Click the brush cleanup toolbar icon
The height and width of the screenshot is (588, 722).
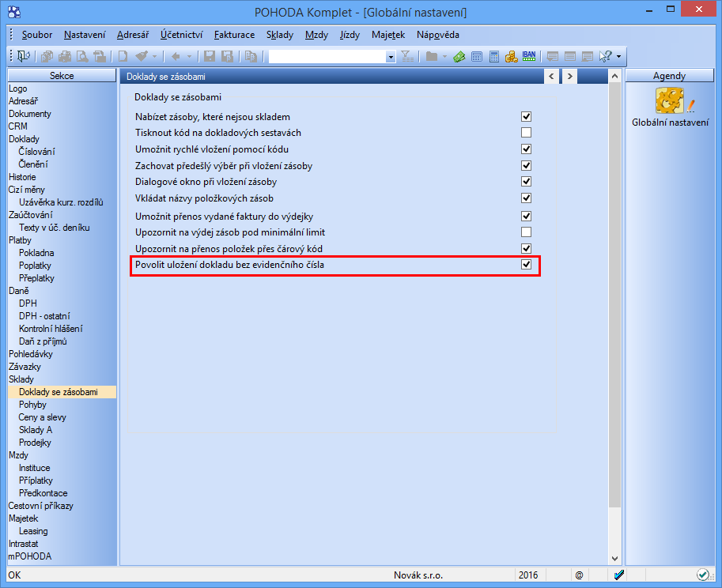(x=142, y=57)
